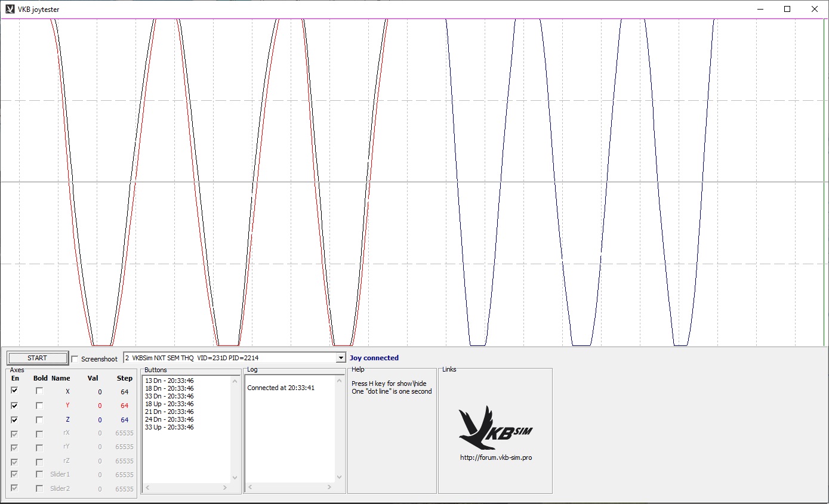
Task: Toggle the rY axis En checkbox
Action: [14, 447]
